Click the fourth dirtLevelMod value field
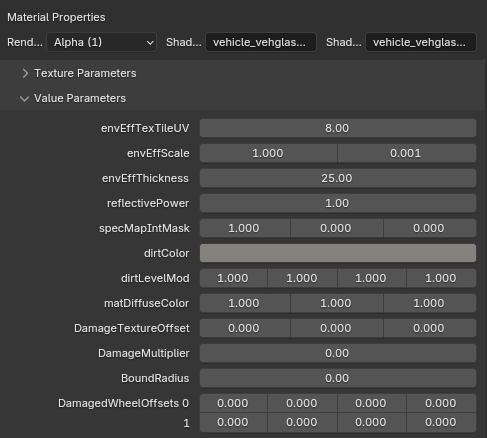This screenshot has height=438, width=487. [441, 278]
